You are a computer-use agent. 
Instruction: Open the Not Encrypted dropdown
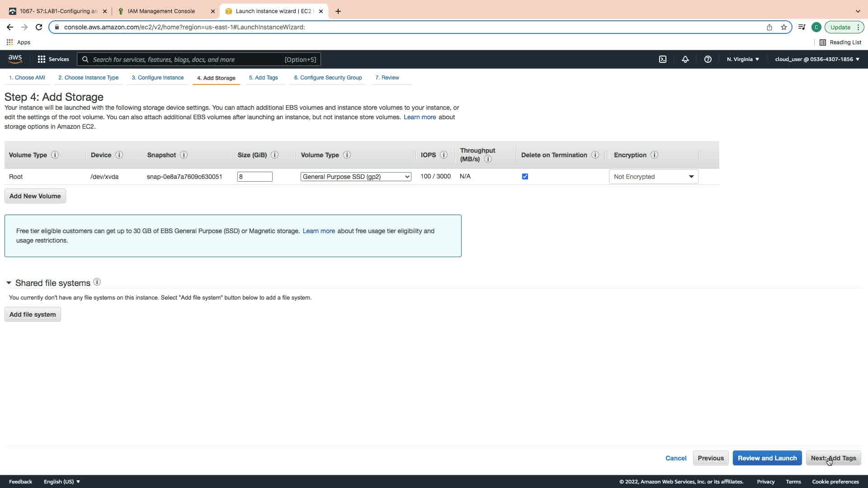coord(653,177)
